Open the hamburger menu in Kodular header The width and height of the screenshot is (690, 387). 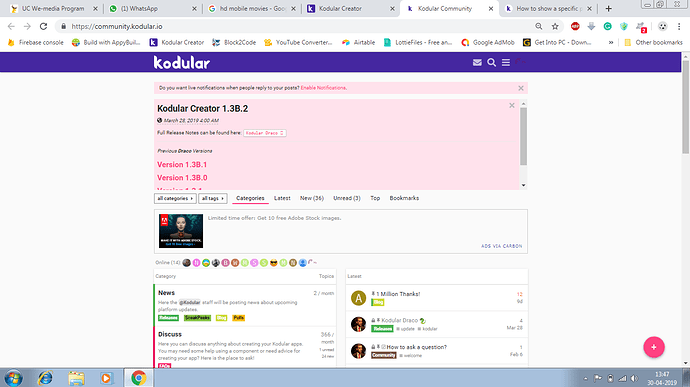pyautogui.click(x=506, y=63)
